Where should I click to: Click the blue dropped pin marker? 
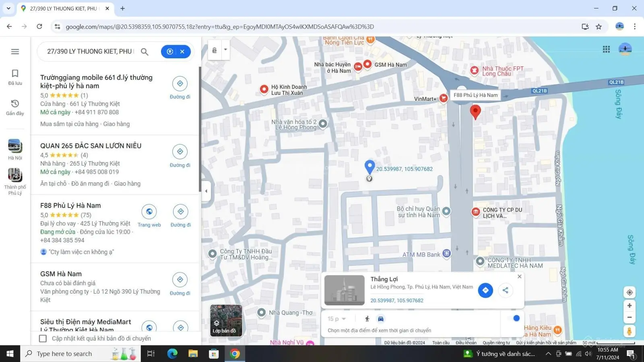pyautogui.click(x=369, y=167)
